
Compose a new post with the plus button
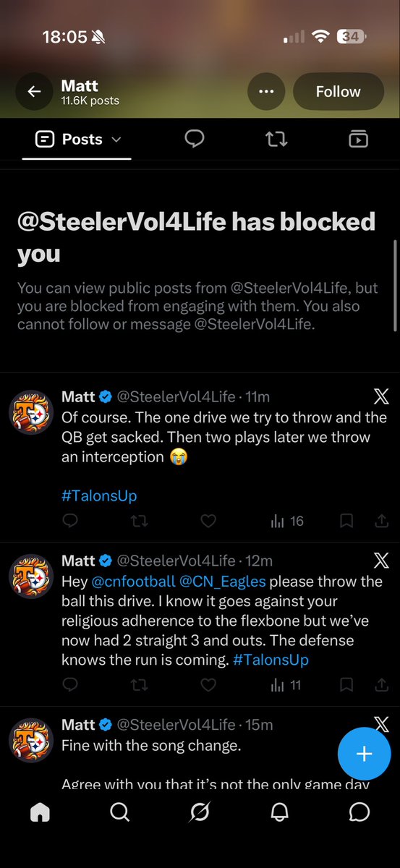coord(364,754)
